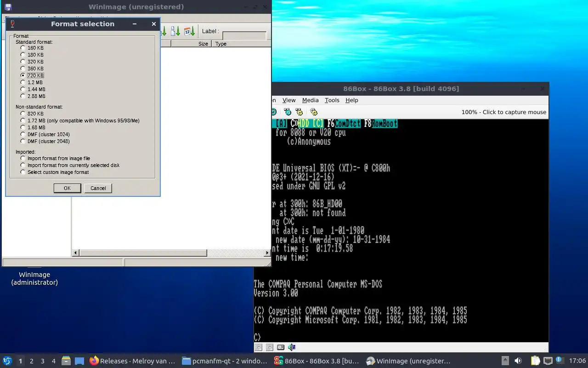Click the first floppy drive icon in 86Box status bar
This screenshot has width=588, height=368.
pos(259,347)
